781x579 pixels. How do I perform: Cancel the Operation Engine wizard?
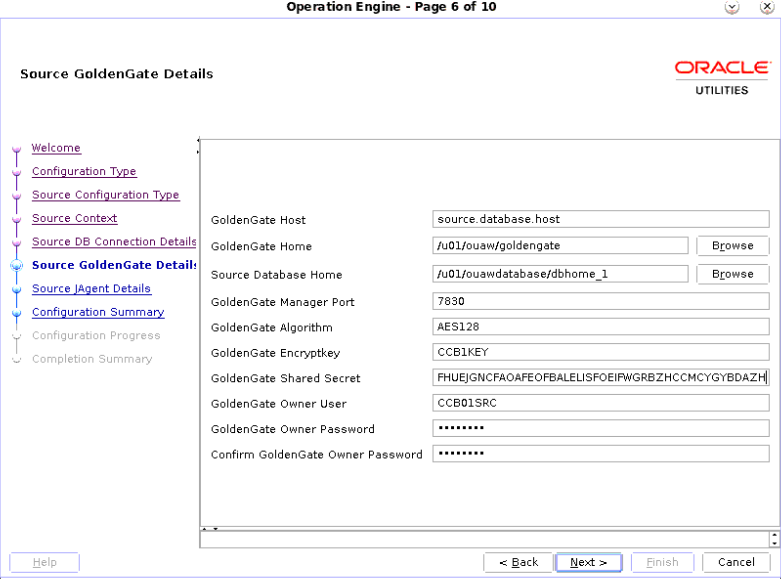point(736,562)
